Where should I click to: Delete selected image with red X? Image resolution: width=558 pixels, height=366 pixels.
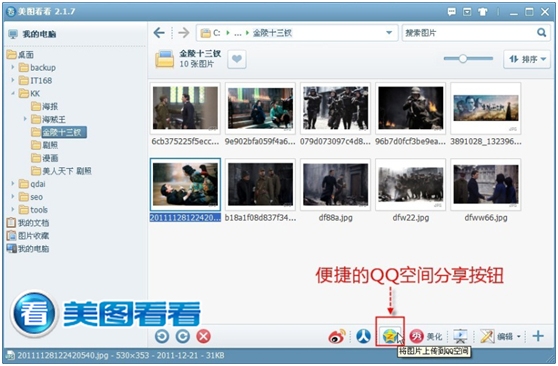coord(204,336)
